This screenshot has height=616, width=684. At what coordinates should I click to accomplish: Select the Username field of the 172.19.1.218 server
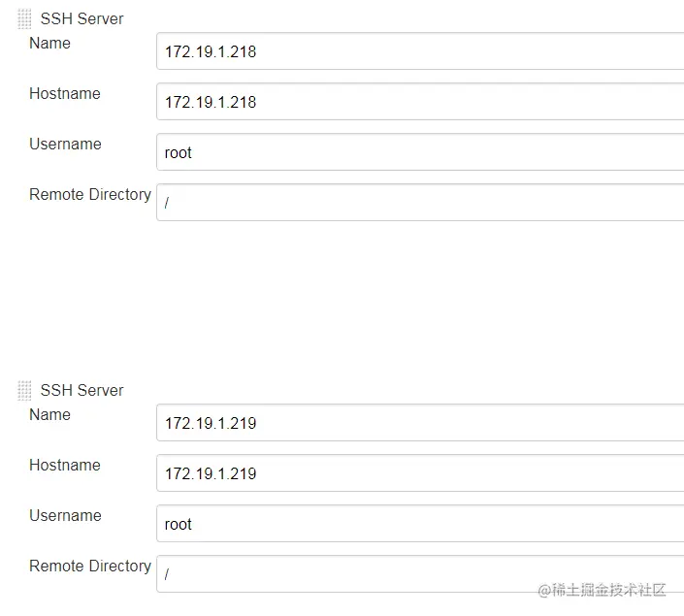[419, 152]
